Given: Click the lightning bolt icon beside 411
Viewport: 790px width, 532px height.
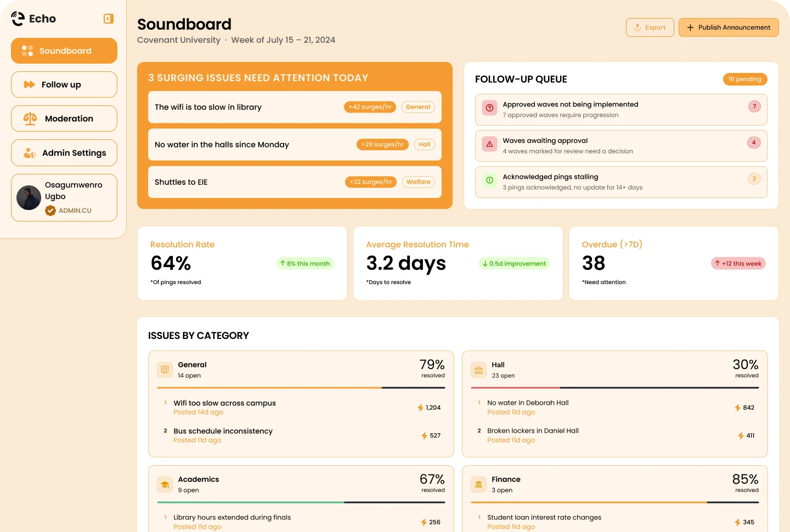Looking at the screenshot, I should (741, 436).
